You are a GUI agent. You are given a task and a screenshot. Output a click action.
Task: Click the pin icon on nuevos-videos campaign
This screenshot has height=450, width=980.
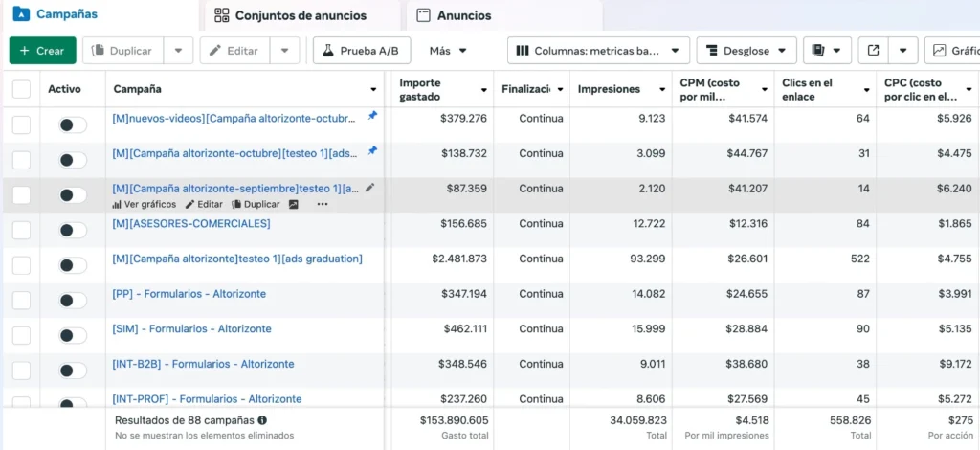pyautogui.click(x=372, y=116)
